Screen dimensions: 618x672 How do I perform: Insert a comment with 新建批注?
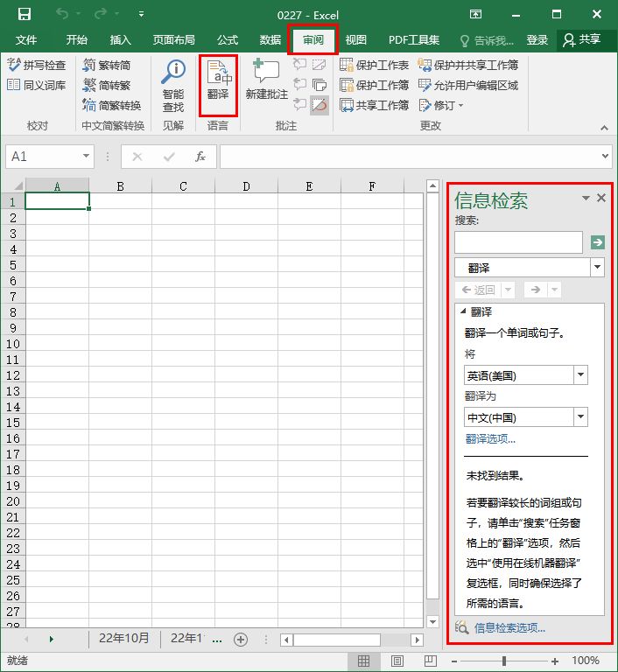[266, 80]
